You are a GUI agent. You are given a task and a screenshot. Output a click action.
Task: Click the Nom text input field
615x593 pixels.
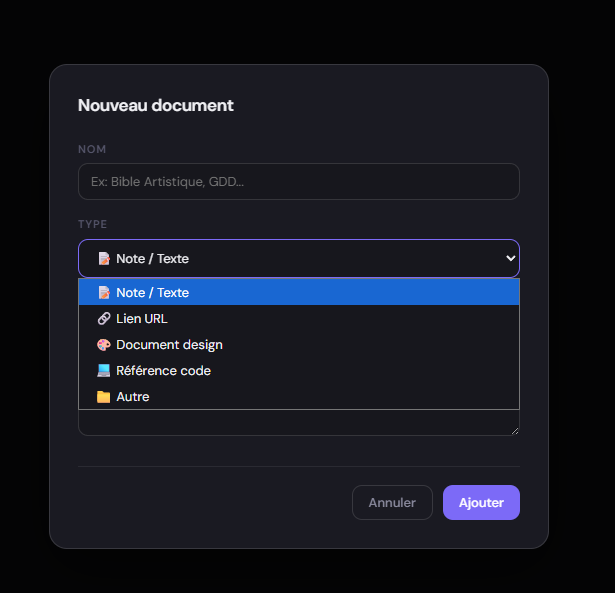[x=299, y=182]
